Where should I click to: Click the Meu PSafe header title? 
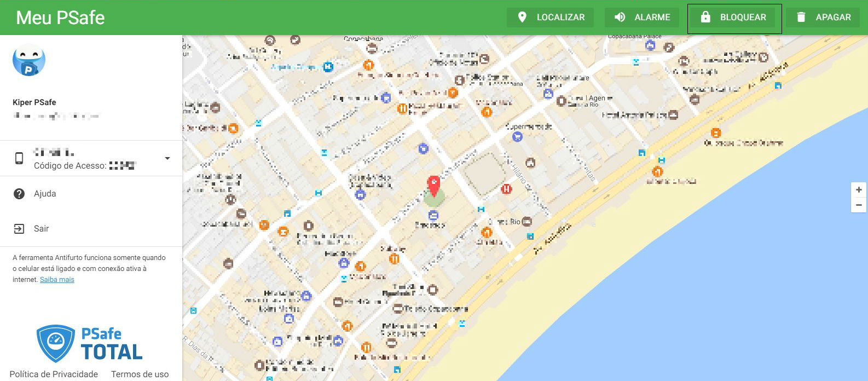(x=60, y=18)
